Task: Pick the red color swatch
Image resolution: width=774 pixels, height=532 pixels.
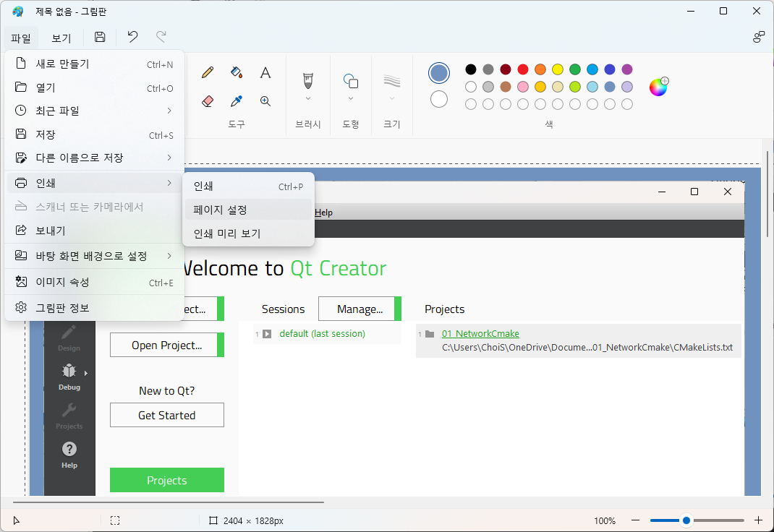Action: pyautogui.click(x=523, y=69)
